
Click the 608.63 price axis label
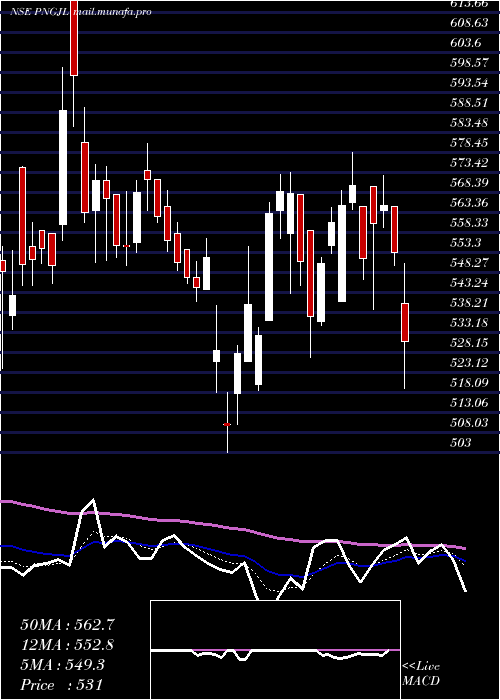tap(469, 23)
